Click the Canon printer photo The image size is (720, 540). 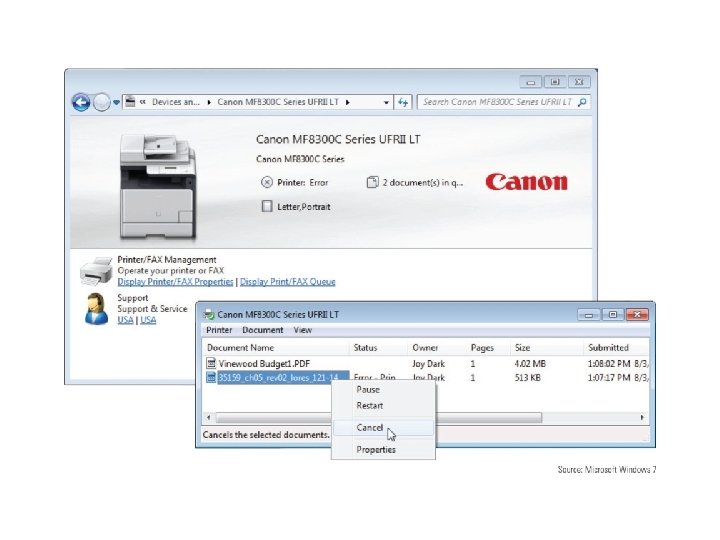(158, 186)
